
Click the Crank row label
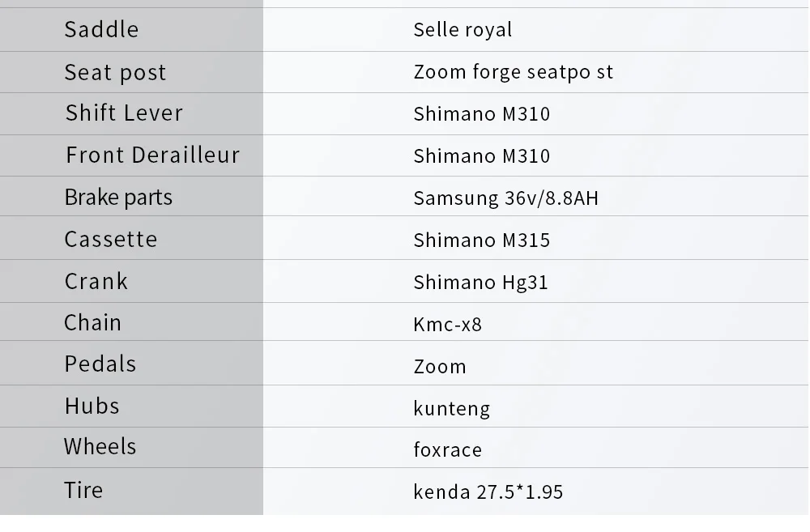coord(96,282)
